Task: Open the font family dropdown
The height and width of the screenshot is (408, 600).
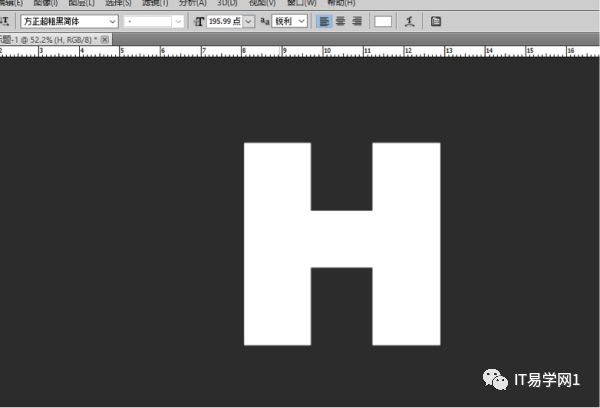Action: 111,21
